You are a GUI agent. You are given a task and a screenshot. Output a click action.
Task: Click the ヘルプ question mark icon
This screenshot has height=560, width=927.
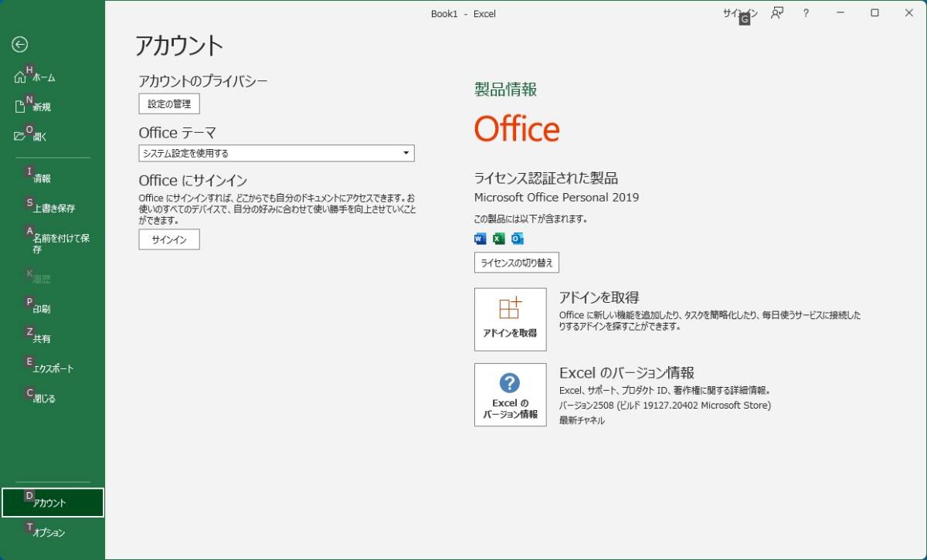(806, 13)
